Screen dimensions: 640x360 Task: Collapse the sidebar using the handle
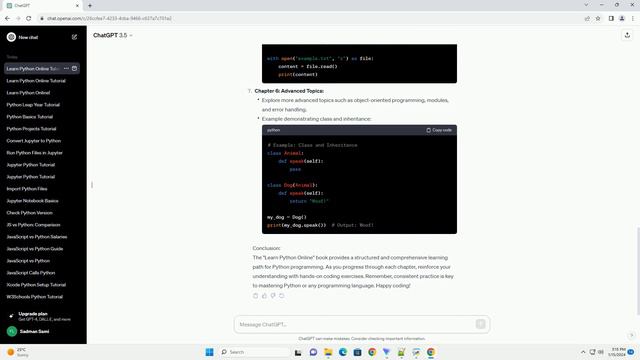coord(92,185)
